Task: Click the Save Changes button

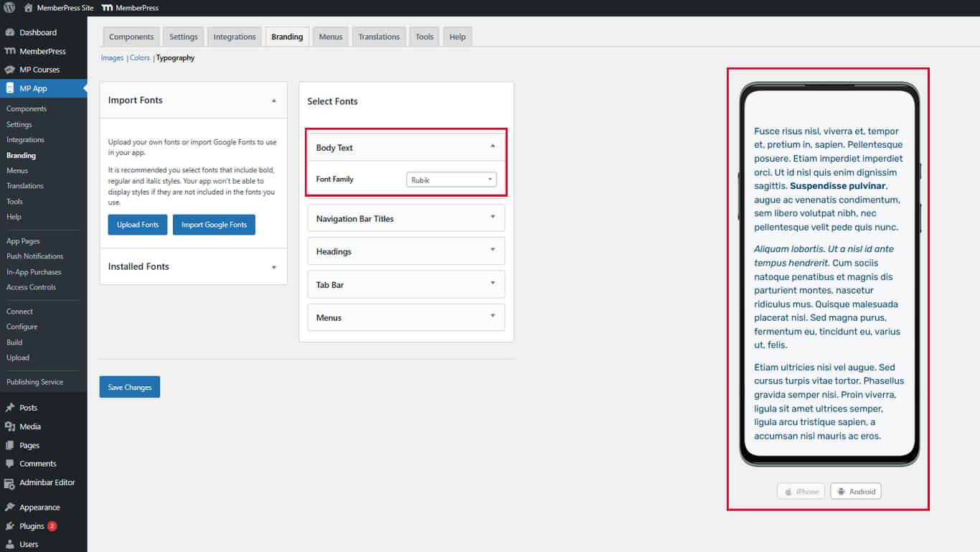Action: (129, 387)
